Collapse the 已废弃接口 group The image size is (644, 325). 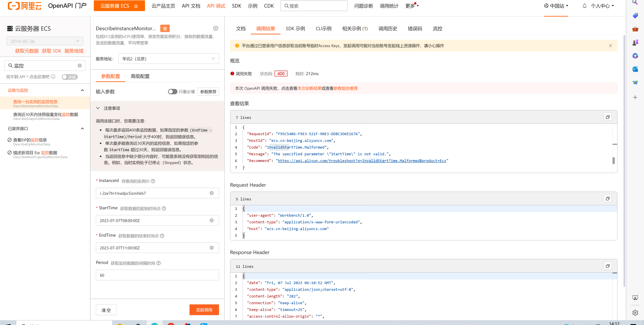click(x=82, y=128)
